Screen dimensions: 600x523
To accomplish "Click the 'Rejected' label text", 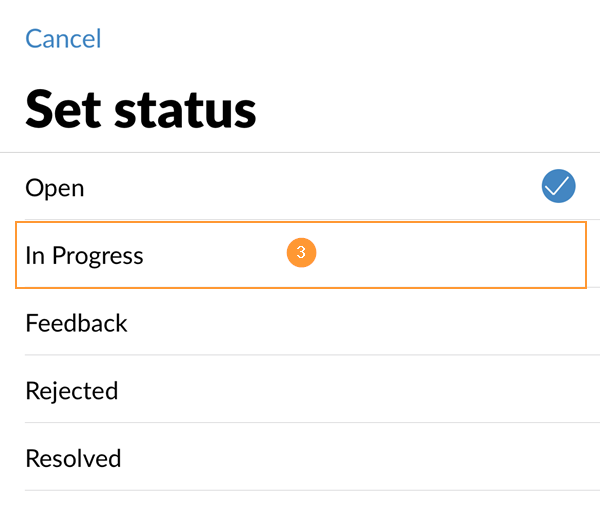I will coord(72,390).
